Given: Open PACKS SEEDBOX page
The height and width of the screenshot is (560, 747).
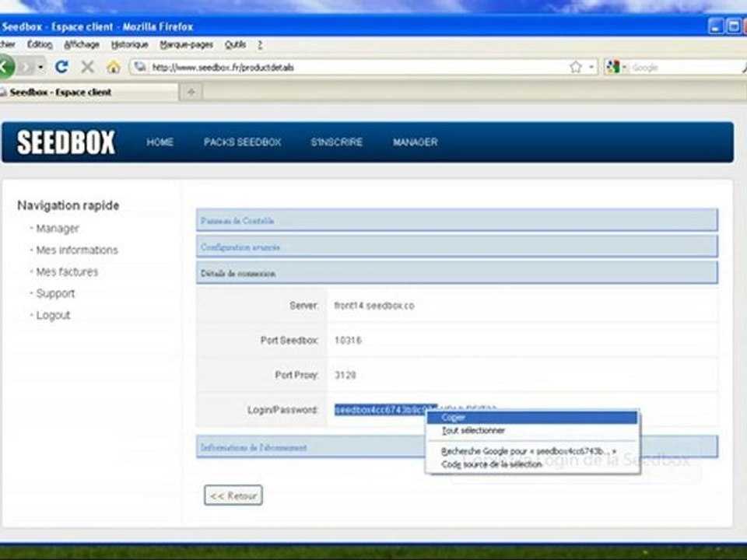Looking at the screenshot, I should pos(243,142).
